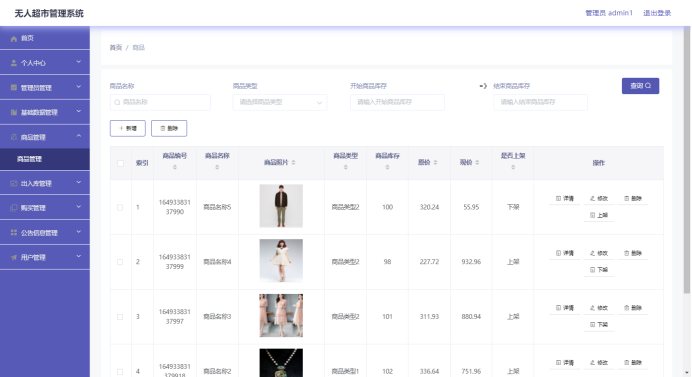Click the 首页 breadcrumb link
The width and height of the screenshot is (692, 377).
point(116,48)
